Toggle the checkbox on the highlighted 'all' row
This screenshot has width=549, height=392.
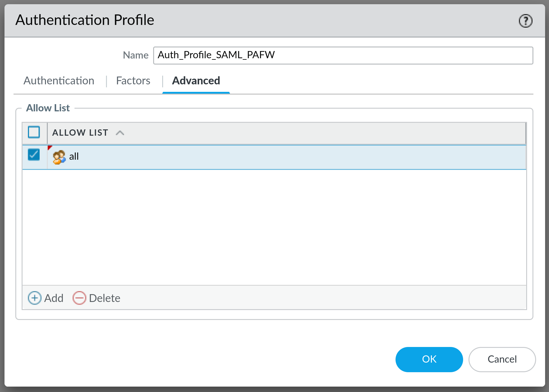coord(34,155)
